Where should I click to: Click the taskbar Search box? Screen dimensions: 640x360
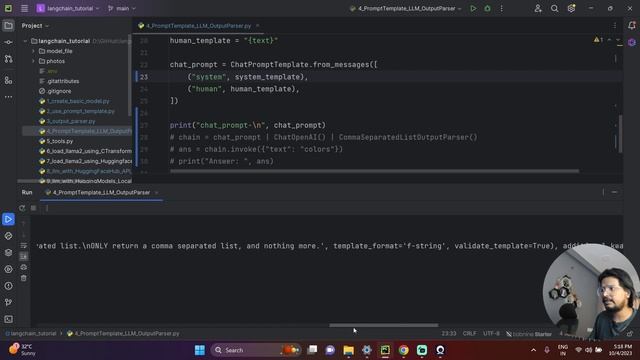click(255, 350)
